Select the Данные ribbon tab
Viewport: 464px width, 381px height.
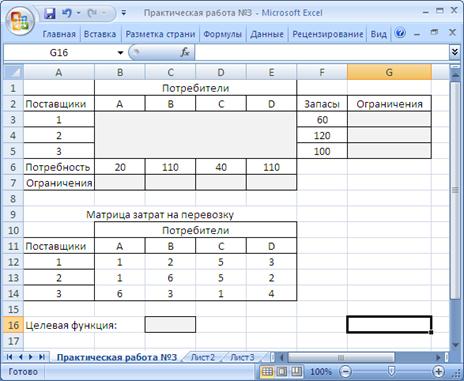coord(267,34)
